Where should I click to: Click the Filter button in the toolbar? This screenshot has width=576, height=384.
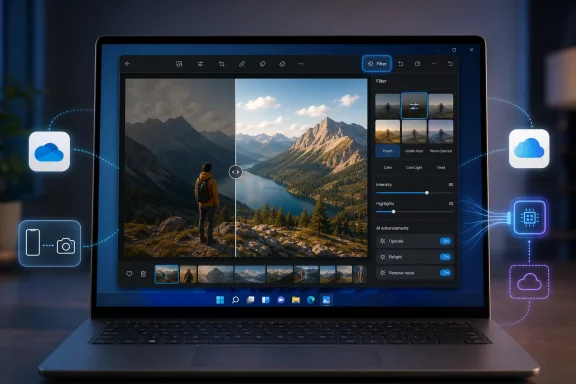click(377, 64)
